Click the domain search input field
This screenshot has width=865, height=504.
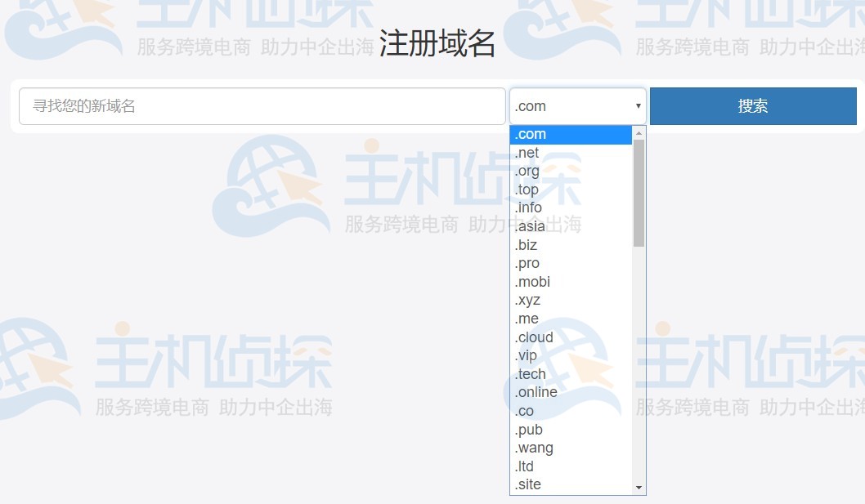coord(262,105)
